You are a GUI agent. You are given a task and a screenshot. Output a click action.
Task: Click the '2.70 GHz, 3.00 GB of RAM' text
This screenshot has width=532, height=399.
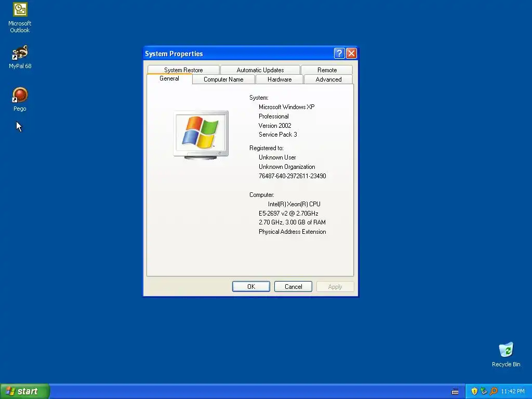tap(292, 222)
